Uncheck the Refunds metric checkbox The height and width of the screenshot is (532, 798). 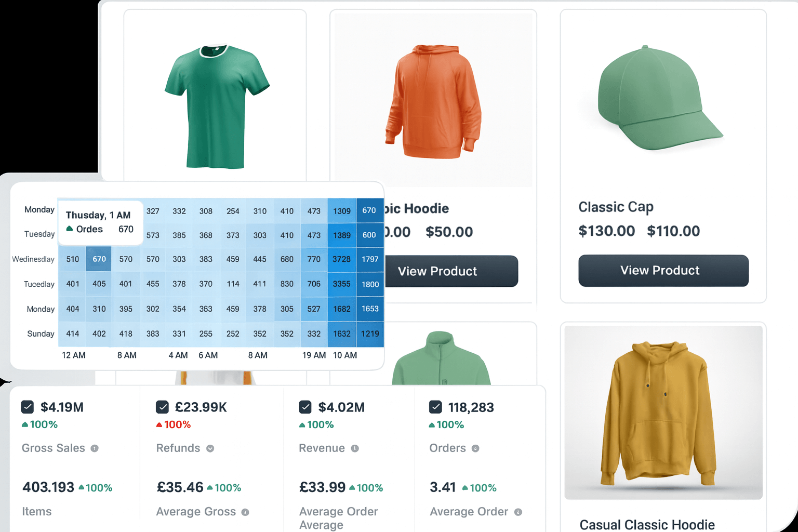163,407
